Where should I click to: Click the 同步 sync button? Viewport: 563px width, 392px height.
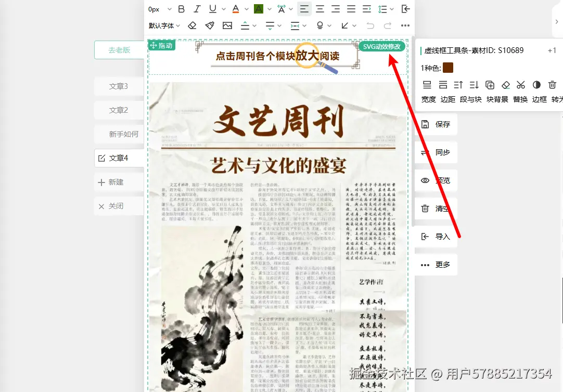pyautogui.click(x=436, y=152)
